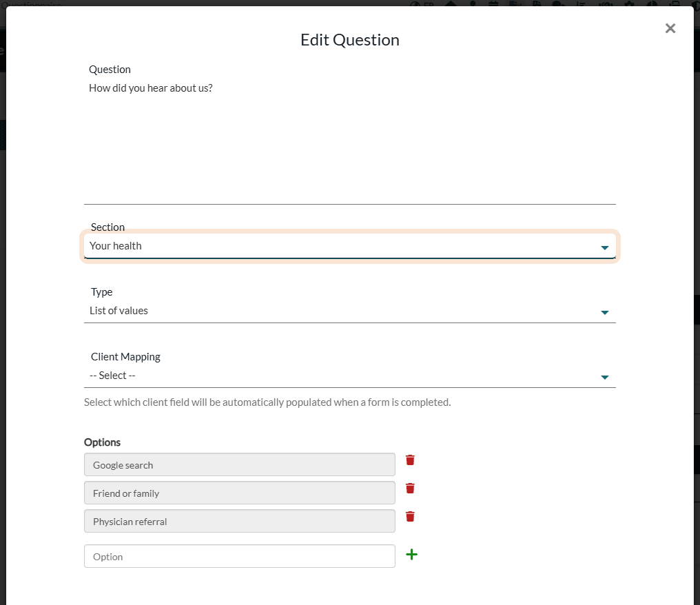Click the Type label

(102, 292)
